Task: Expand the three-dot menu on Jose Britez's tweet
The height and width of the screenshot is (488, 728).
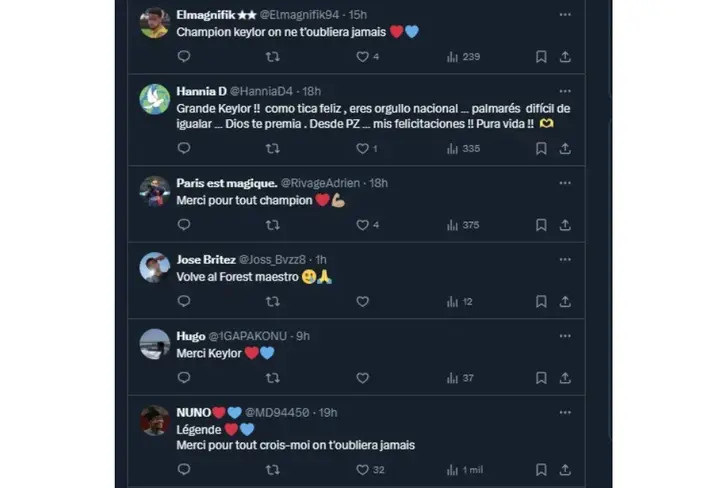Action: (x=565, y=259)
